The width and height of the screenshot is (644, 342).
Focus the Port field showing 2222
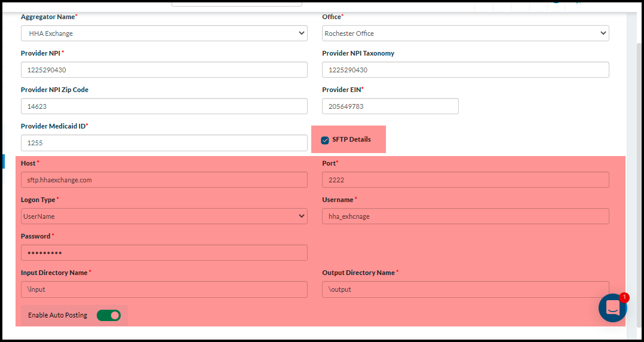[x=465, y=180]
